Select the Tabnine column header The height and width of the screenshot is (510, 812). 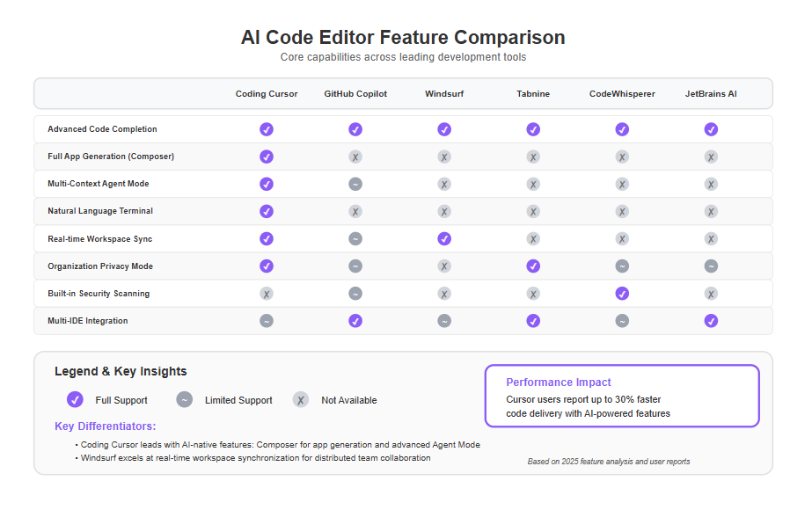click(x=533, y=94)
